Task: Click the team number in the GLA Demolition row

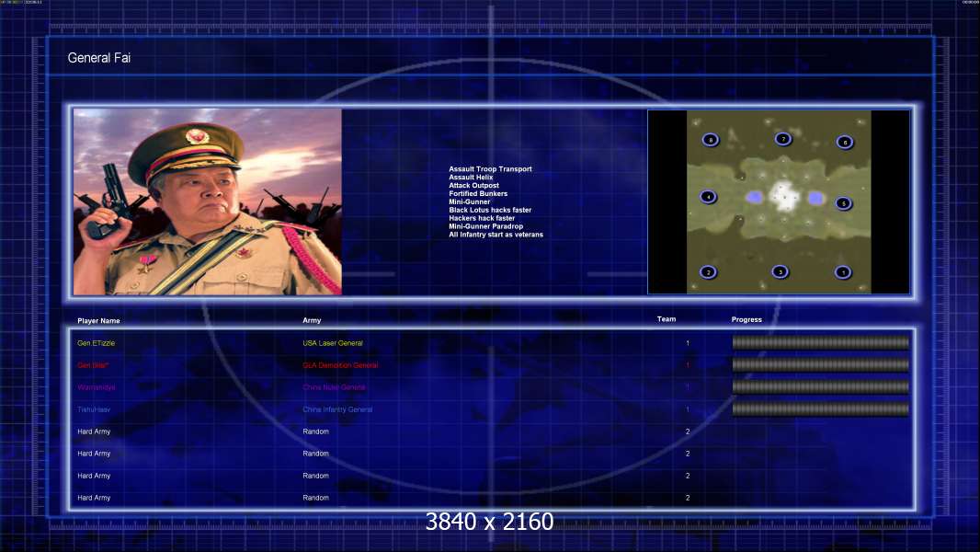Action: pos(688,365)
